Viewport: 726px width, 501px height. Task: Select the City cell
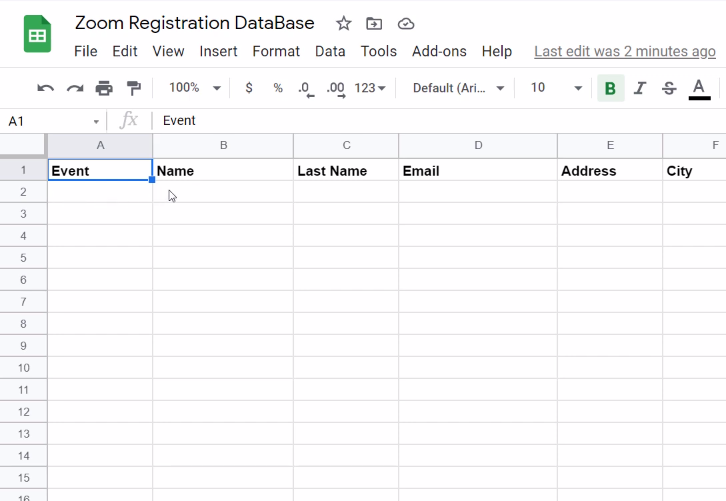pyautogui.click(x=695, y=170)
